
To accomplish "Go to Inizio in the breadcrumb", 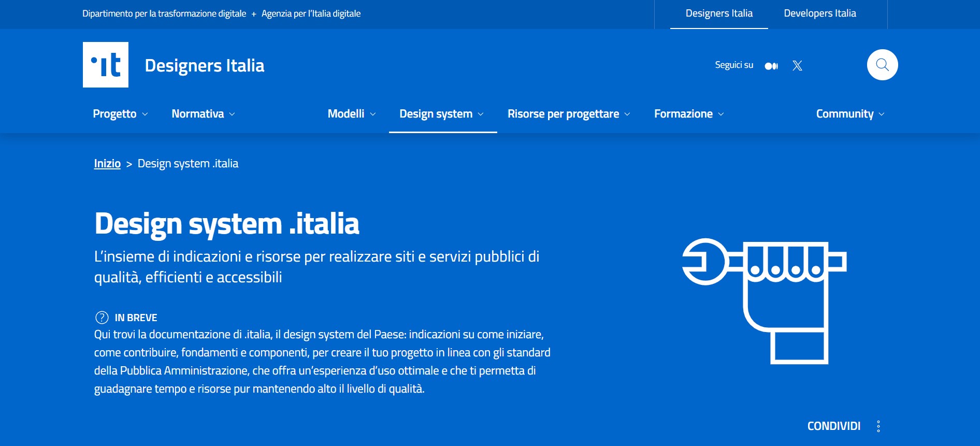I will 107,164.
